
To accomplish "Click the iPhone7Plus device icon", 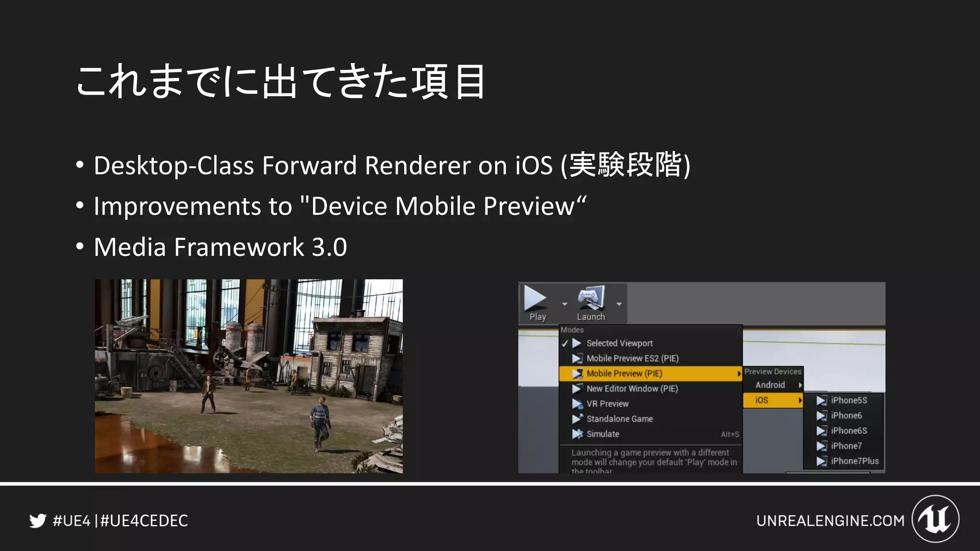I will coord(822,462).
